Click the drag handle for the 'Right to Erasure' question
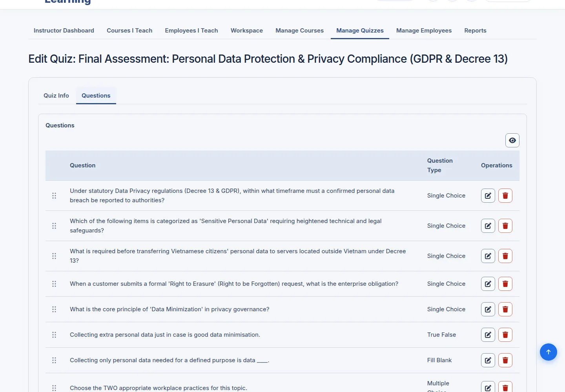Image resolution: width=565 pixels, height=392 pixels. pos(54,284)
